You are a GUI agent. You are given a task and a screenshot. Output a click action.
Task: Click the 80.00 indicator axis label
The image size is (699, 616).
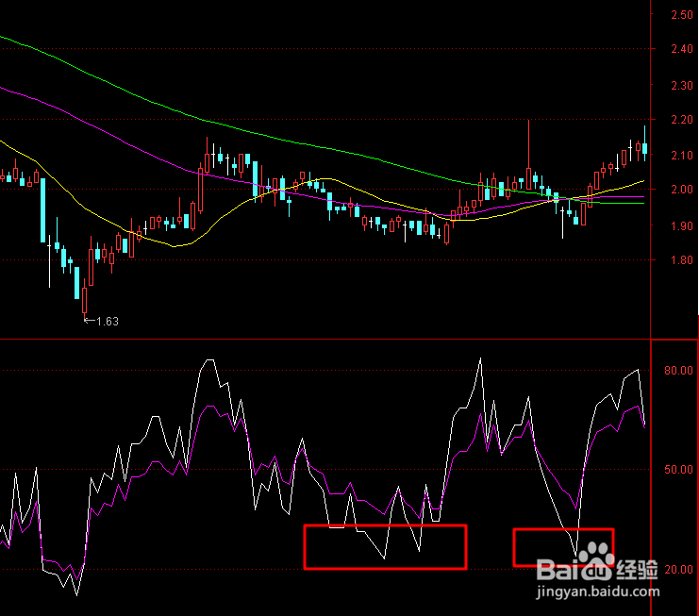click(678, 371)
